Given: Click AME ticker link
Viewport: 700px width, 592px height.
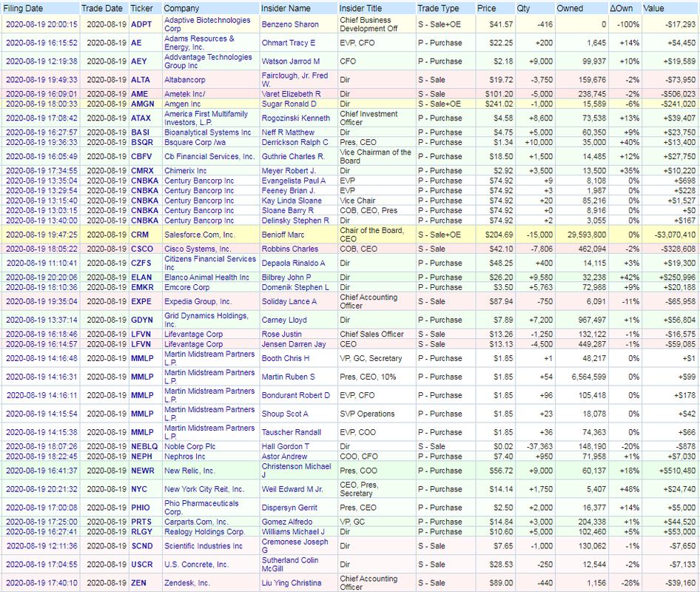Looking at the screenshot, I should coord(139,94).
